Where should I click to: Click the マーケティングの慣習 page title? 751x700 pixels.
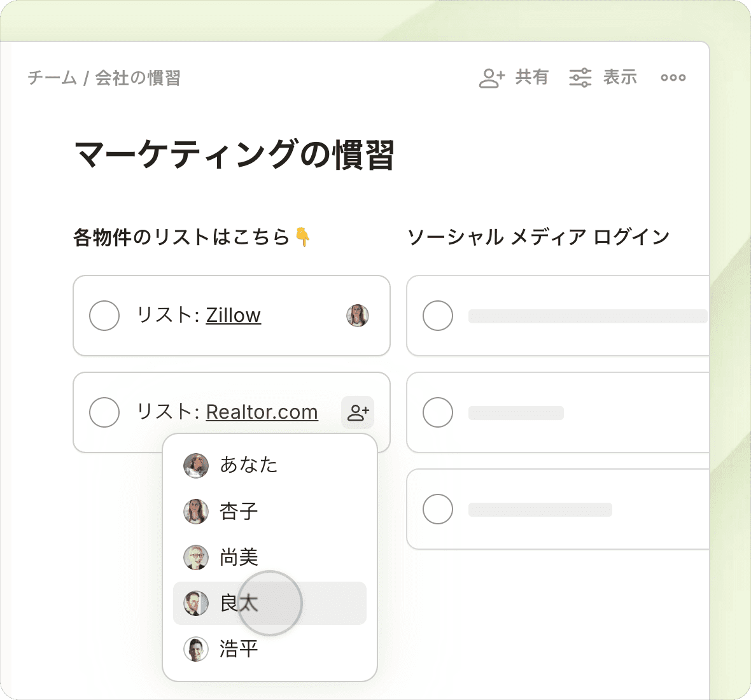click(234, 155)
